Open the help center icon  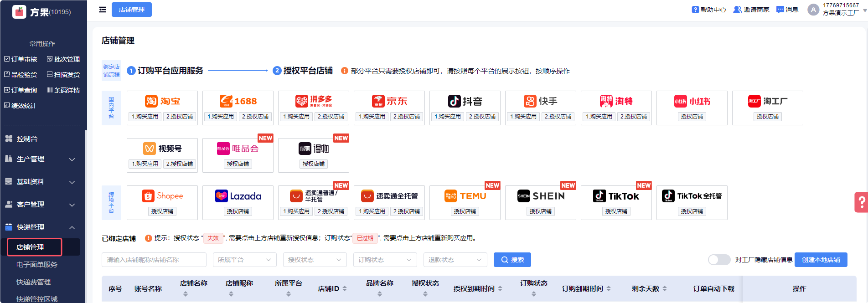(x=695, y=10)
